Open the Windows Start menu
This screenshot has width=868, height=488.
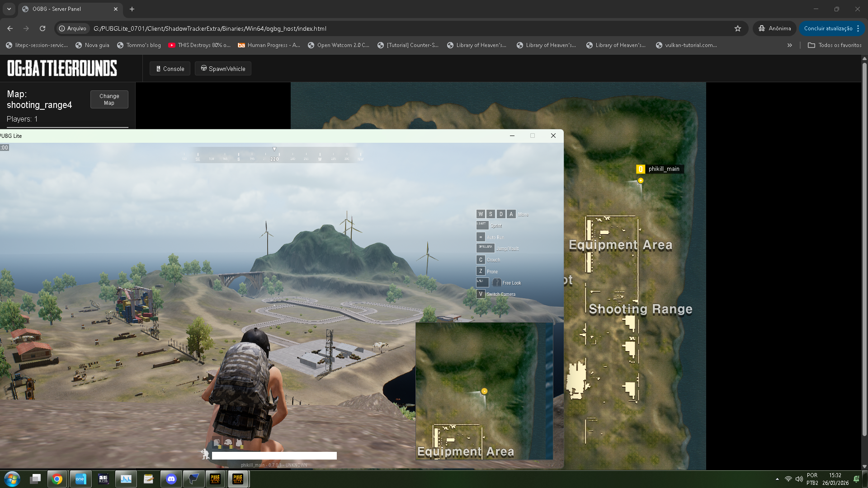pyautogui.click(x=12, y=479)
